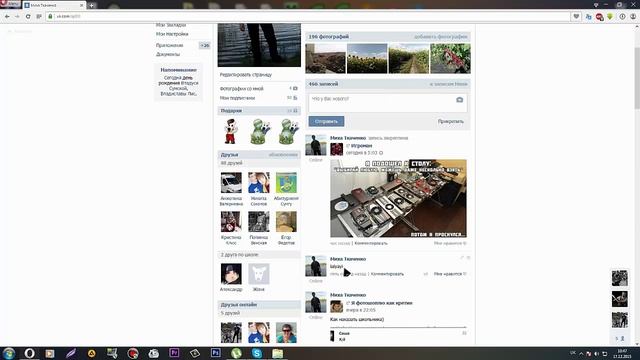Open Opera from the taskbar
This screenshot has height=360, width=640.
click(29, 353)
